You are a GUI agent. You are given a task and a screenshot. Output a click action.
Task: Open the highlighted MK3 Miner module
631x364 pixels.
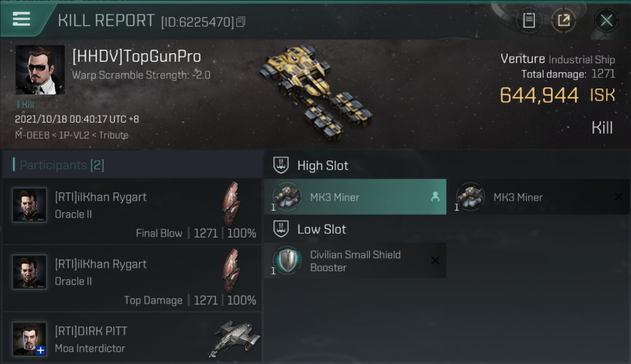[355, 197]
